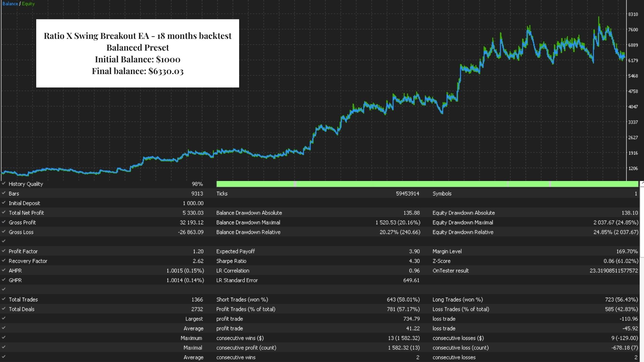Click the 8310 price scale label
The height and width of the screenshot is (362, 644).
633,14
